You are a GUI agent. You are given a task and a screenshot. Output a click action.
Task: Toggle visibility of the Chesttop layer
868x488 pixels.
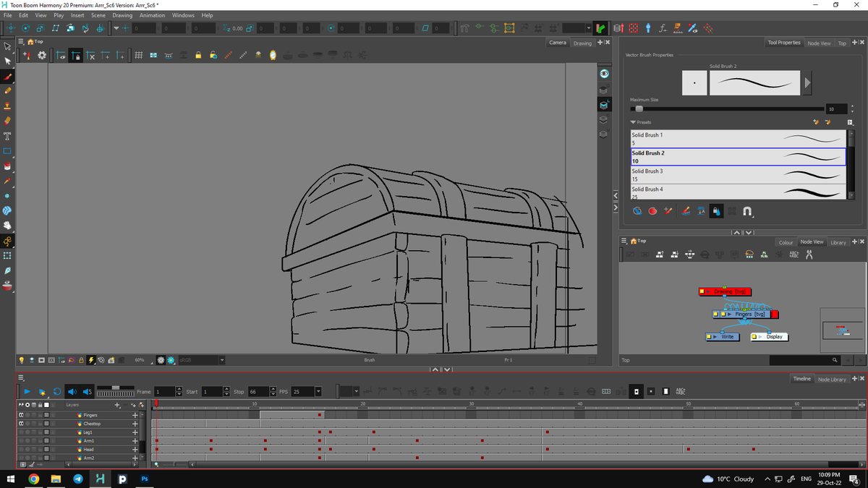[x=21, y=424]
